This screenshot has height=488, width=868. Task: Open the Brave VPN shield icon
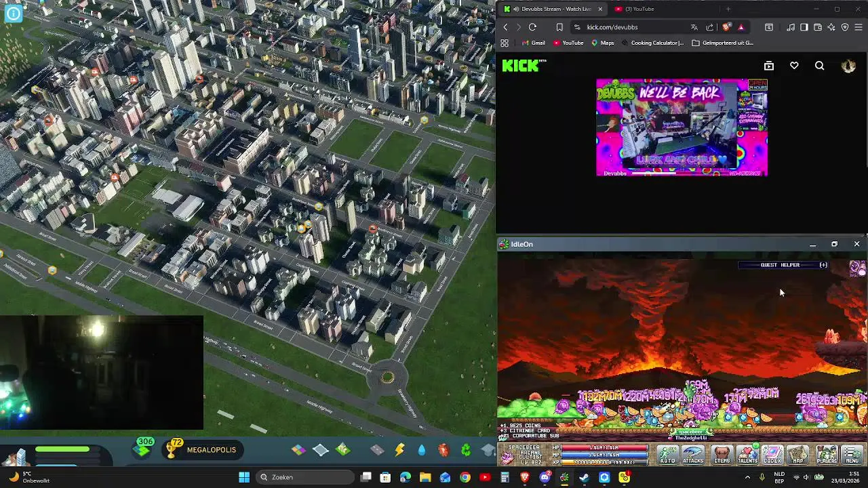coord(845,27)
